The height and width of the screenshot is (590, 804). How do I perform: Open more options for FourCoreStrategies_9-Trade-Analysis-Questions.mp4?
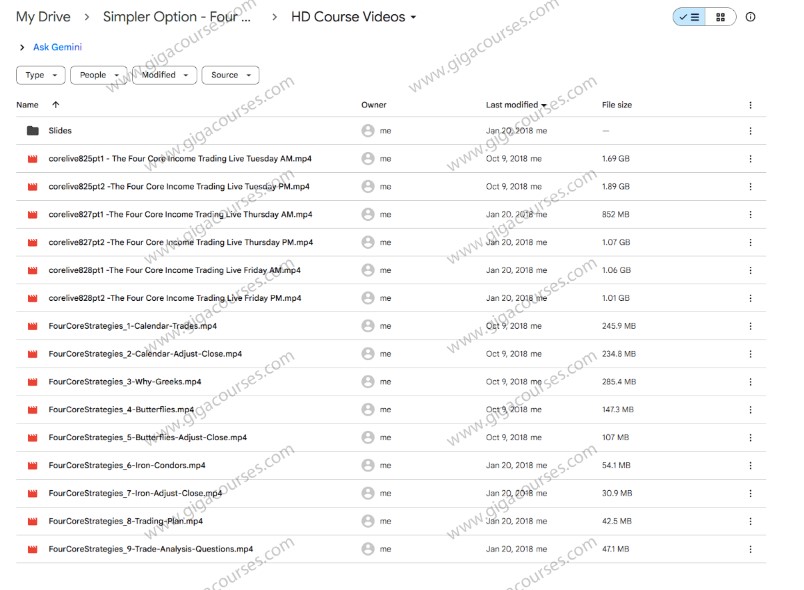point(751,549)
